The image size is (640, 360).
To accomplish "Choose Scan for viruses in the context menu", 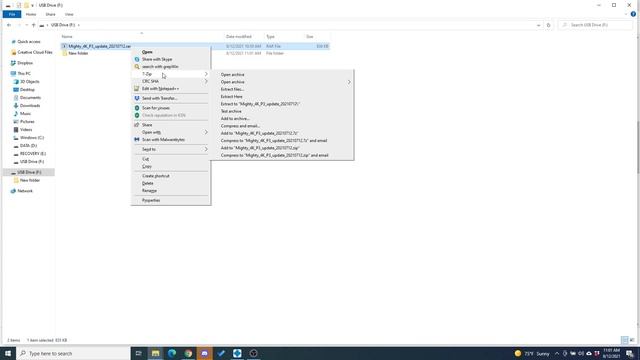I will (x=156, y=108).
